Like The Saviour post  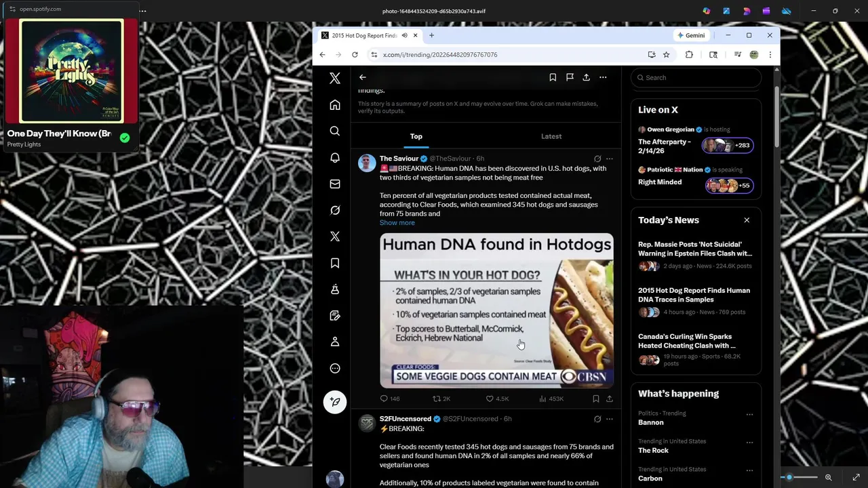497,399
